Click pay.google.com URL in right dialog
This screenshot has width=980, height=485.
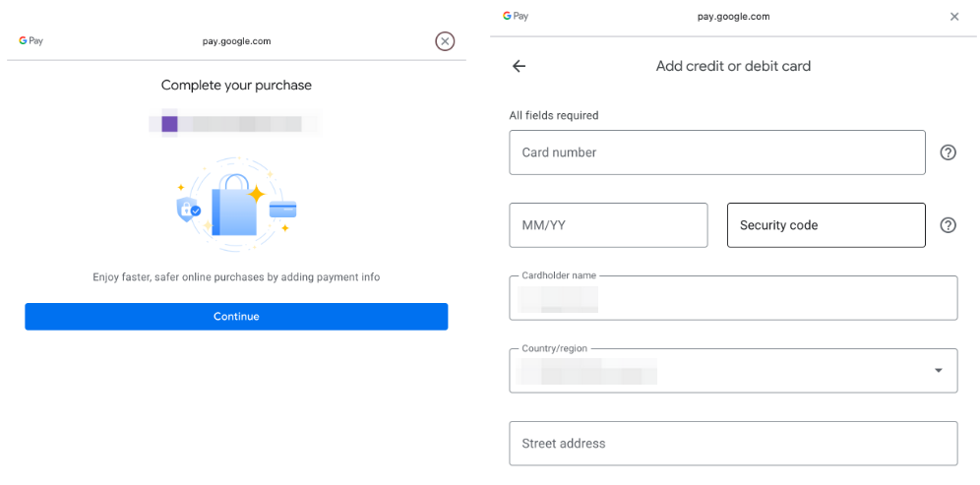(733, 17)
